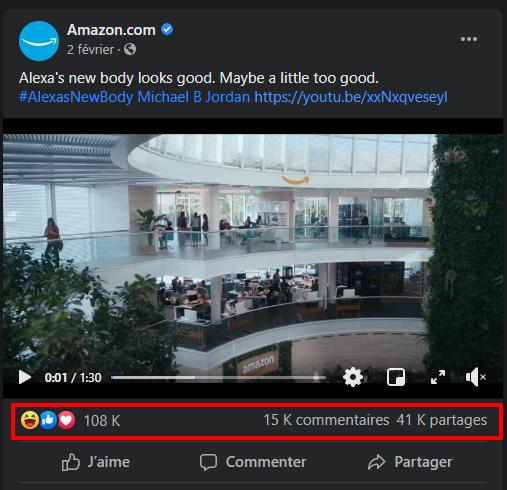This screenshot has height=490, width=507.
Task: Seek along the video progress bar
Action: pyautogui.click(x=218, y=377)
